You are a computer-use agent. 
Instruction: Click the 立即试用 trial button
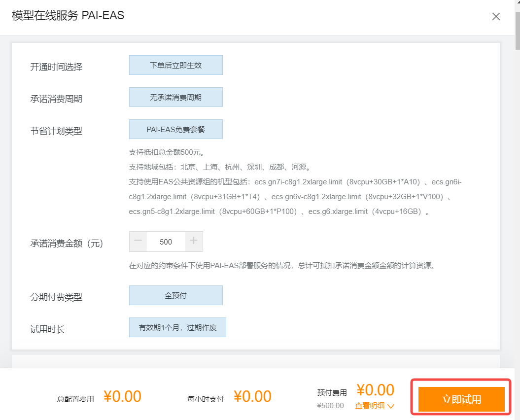tap(461, 398)
